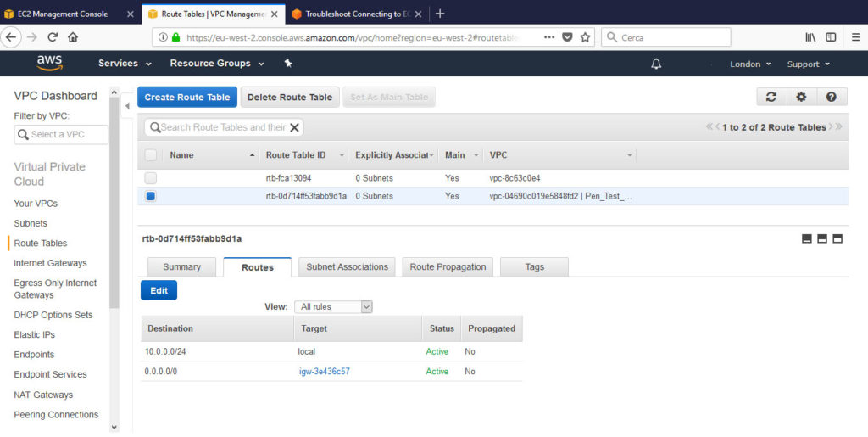
Task: Focus the Select a VPC filter field
Action: (61, 135)
